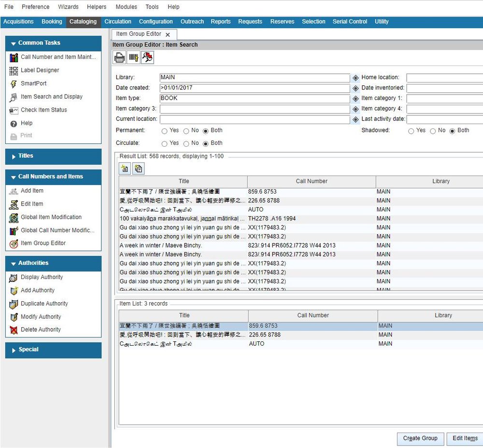The height and width of the screenshot is (448, 483).
Task: Click the add record to group icon
Action: (x=125, y=168)
